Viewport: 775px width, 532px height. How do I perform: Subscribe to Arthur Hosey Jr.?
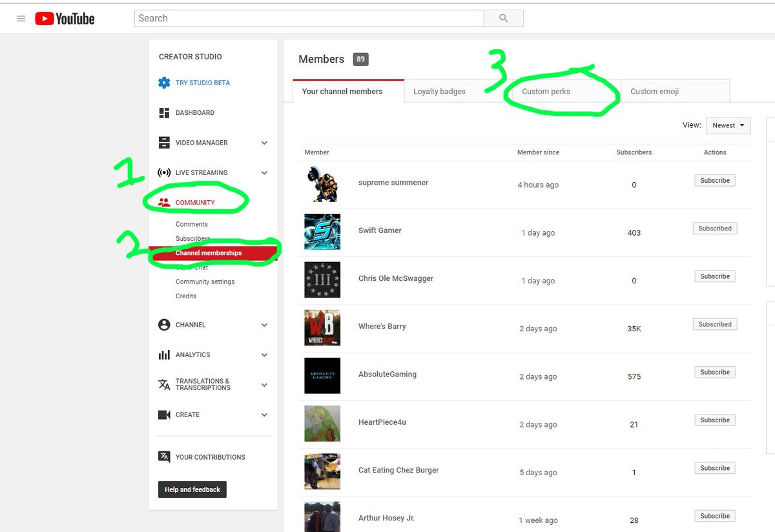point(715,516)
